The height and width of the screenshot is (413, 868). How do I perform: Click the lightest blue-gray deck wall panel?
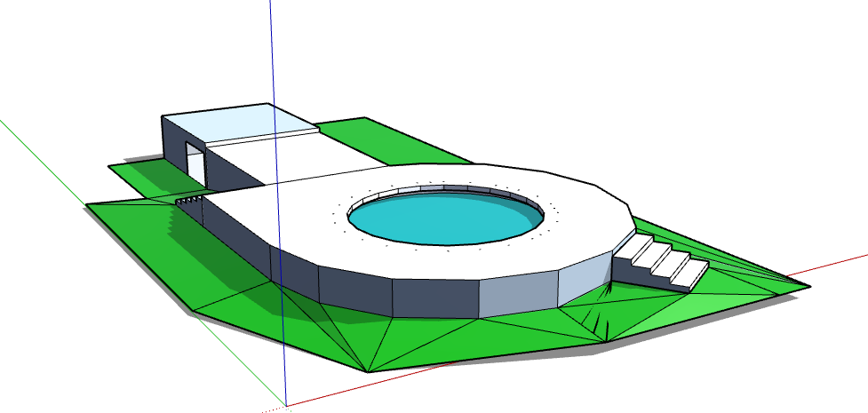[x=584, y=282]
